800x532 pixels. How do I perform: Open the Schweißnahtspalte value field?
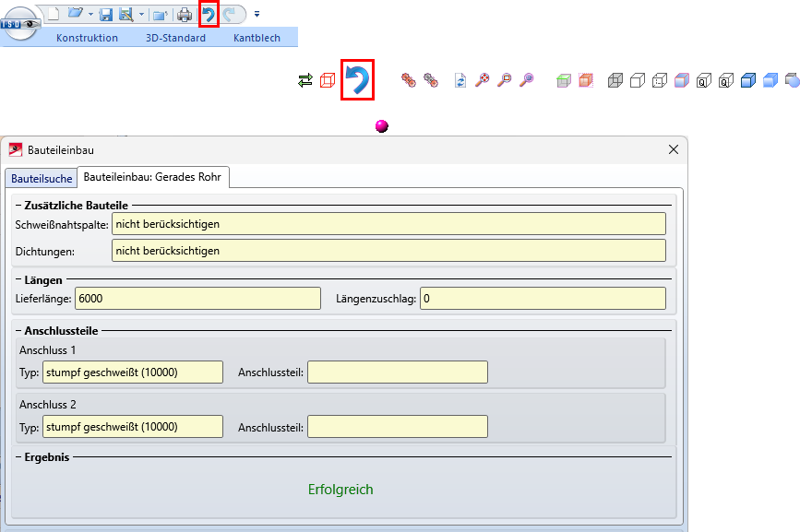click(388, 224)
